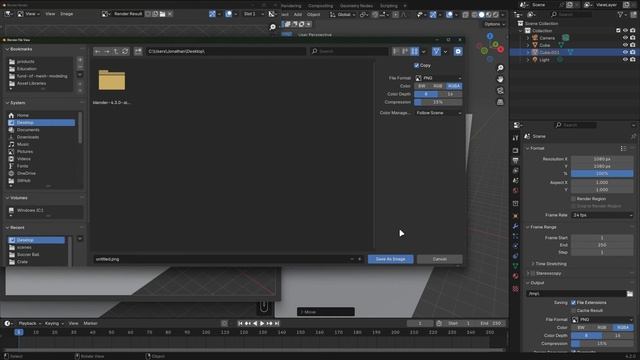The width and height of the screenshot is (640, 360).
Task: Open Frame Rate 24 fps dropdown
Action: click(x=602, y=215)
